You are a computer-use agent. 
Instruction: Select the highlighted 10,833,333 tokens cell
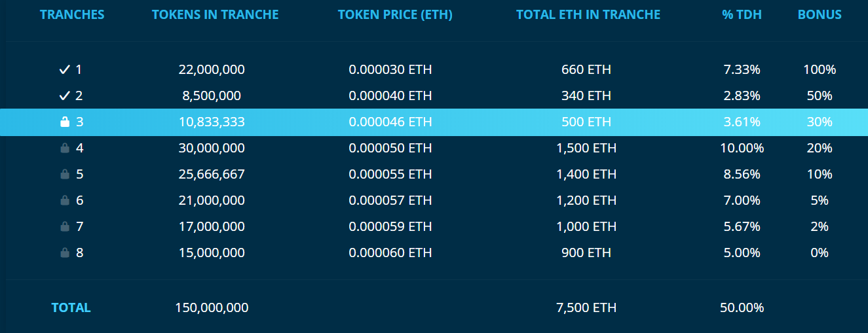(x=211, y=122)
